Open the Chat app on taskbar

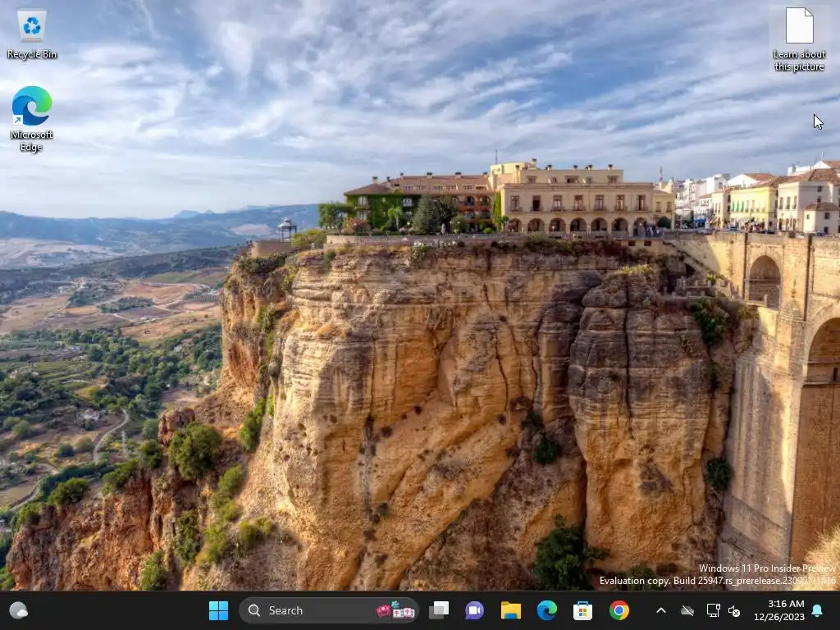click(474, 610)
